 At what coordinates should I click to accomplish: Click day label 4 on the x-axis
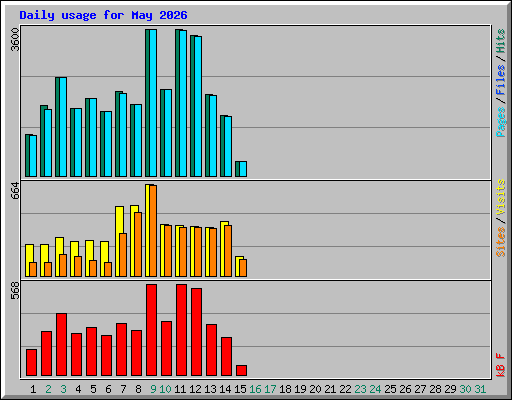78,389
